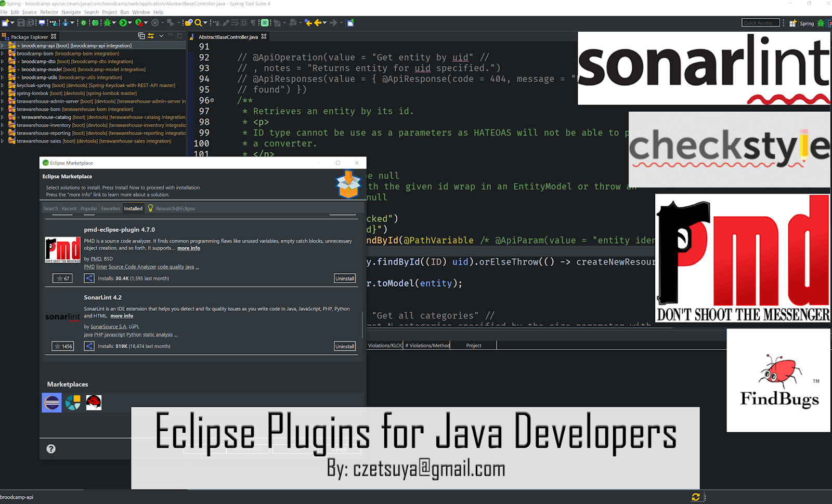Open the New wizard dropdown arrow
Viewport: 832px width, 504px height.
tap(12, 23)
